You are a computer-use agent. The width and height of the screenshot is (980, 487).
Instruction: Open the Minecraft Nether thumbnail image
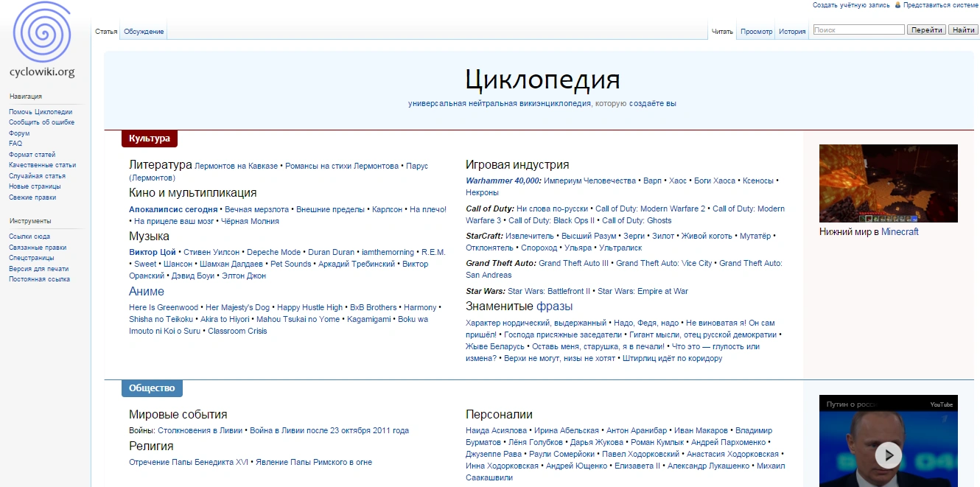(x=889, y=183)
